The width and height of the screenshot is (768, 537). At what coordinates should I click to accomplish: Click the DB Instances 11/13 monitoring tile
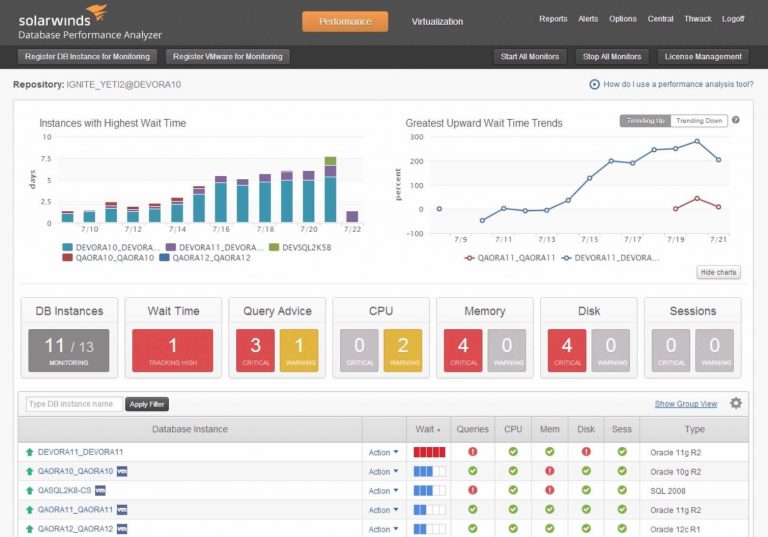point(69,350)
